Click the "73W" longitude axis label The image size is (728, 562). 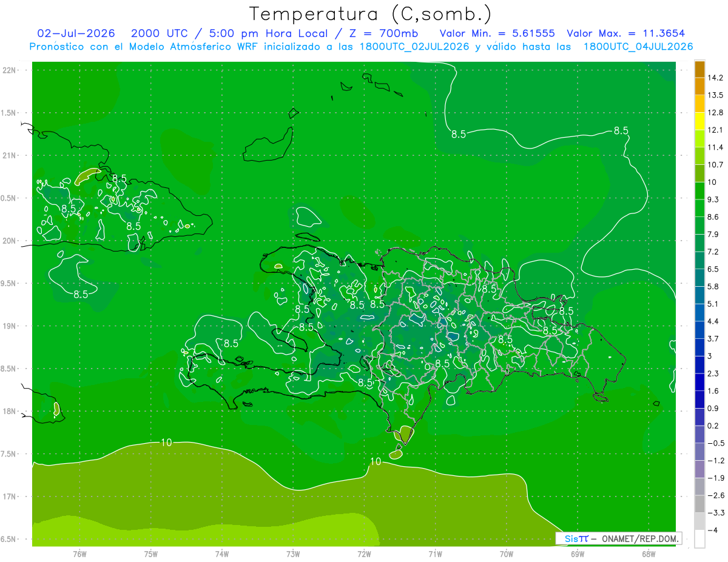click(293, 554)
